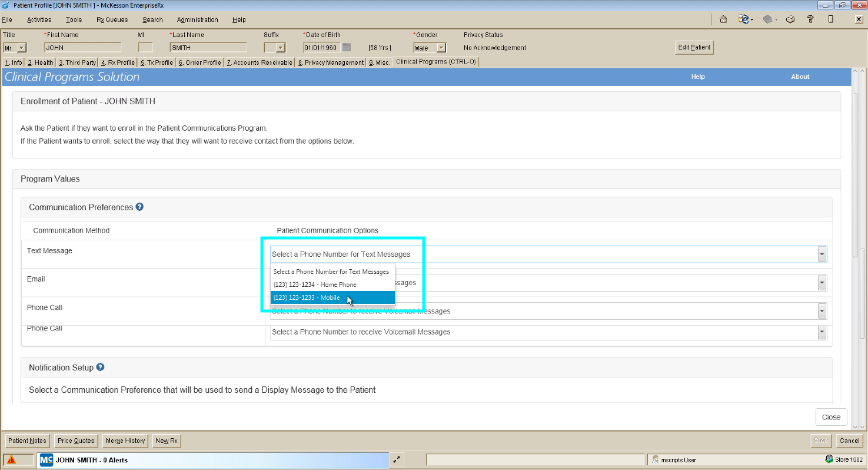Open the Tools menu
The image size is (868, 470).
coord(74,19)
